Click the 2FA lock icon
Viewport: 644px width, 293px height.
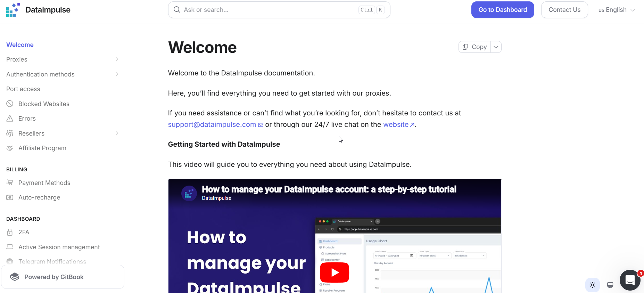click(10, 232)
